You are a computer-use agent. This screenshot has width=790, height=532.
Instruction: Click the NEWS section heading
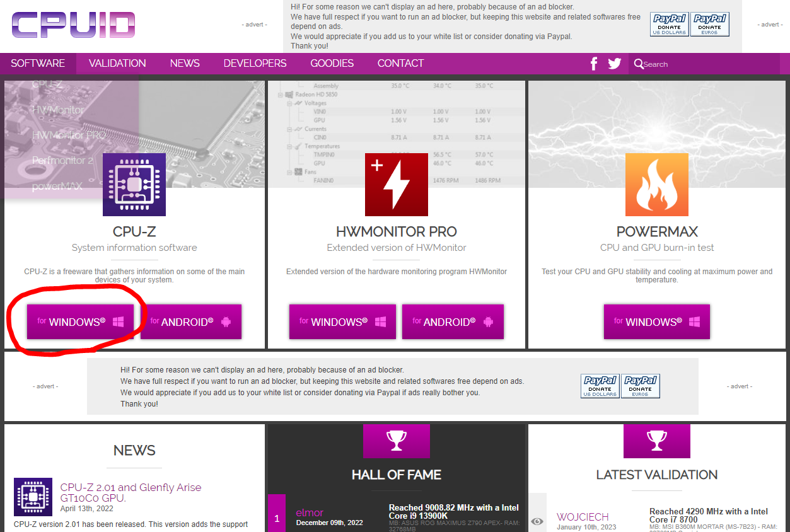pos(134,450)
